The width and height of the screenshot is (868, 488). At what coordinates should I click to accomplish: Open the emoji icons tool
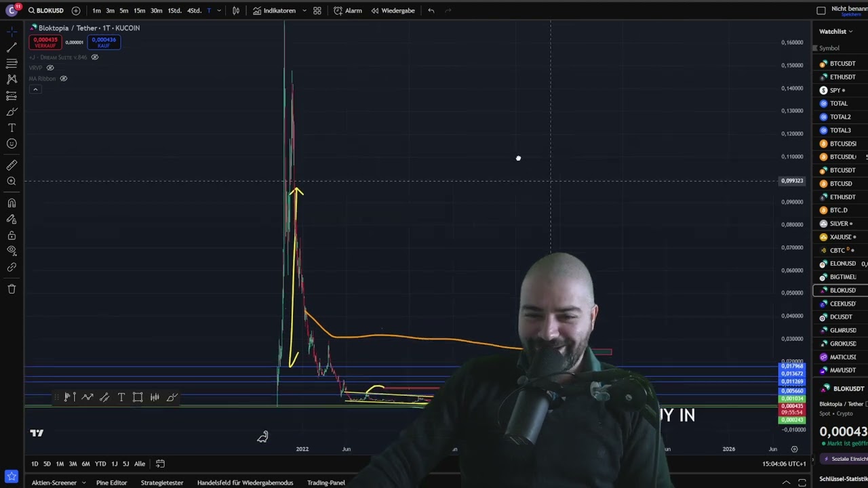(12, 144)
